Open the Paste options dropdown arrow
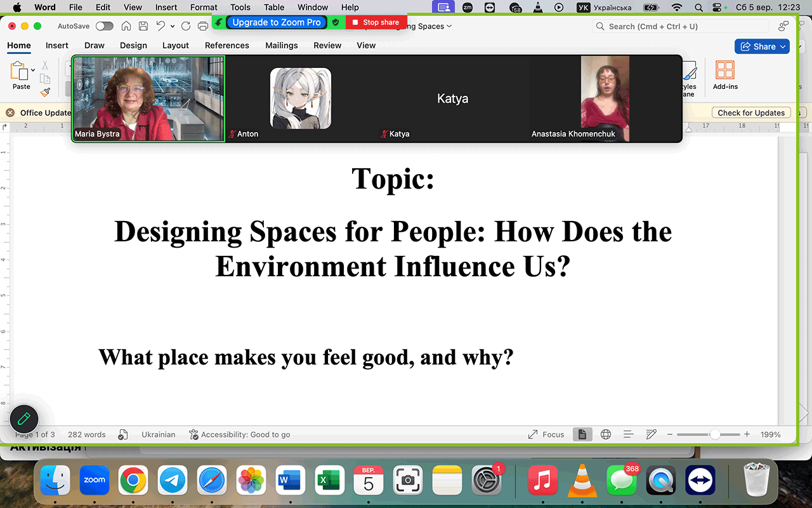Screen dimensions: 812x508 [33, 70]
